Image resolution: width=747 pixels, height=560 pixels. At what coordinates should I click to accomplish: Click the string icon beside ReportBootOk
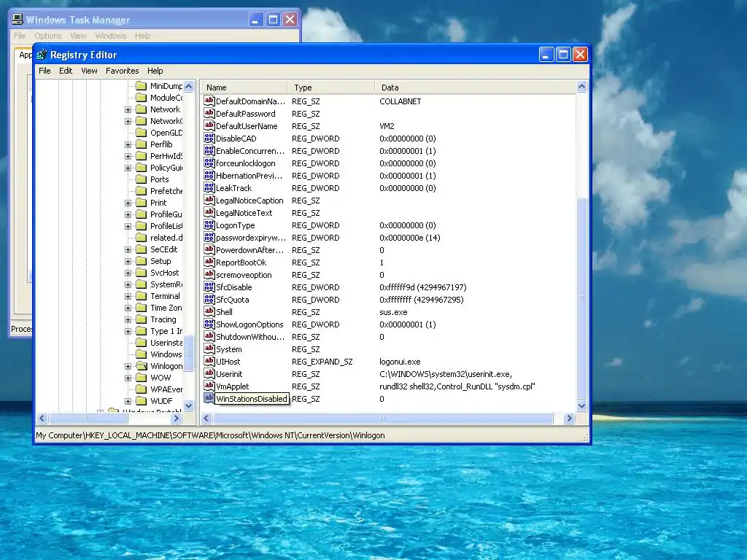tap(209, 262)
